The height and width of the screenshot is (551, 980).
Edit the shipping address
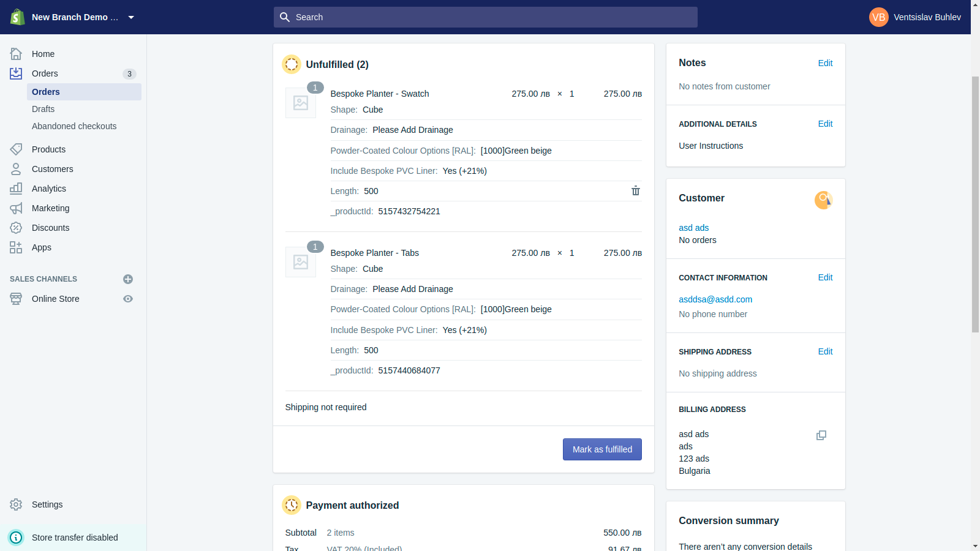[825, 351]
